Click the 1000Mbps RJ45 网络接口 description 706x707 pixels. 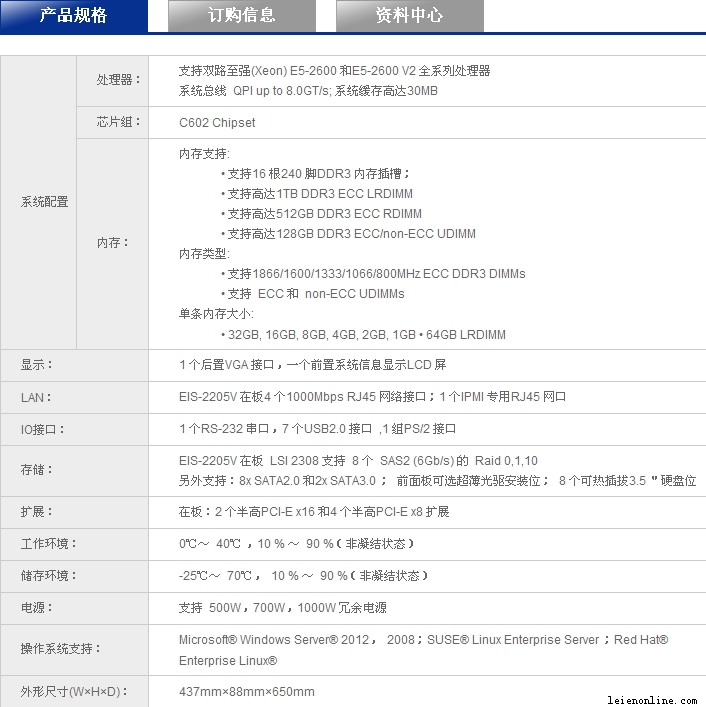(372, 397)
